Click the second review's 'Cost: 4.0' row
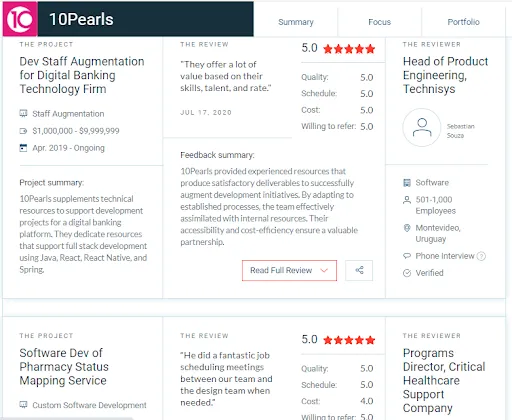 (x=337, y=401)
